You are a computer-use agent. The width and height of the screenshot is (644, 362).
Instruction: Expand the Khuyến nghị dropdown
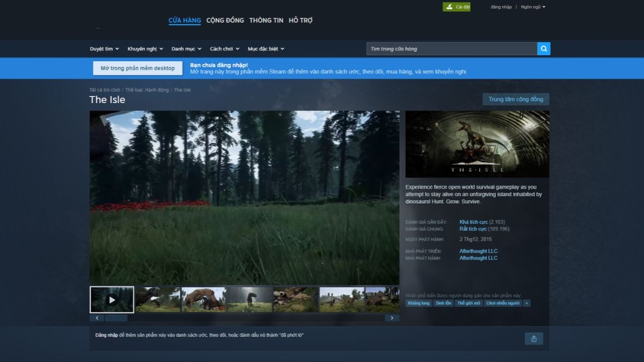point(145,49)
